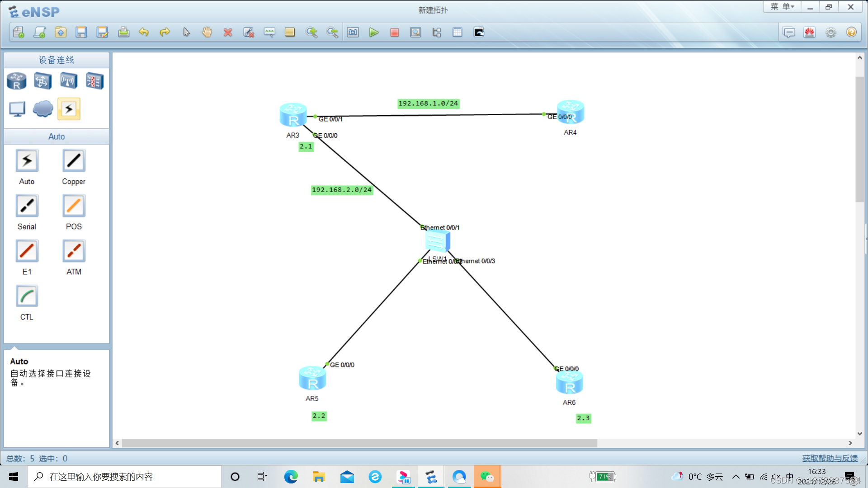Click the scroll-left arrow of the canvas
Screen dimensions: 868x488
tap(117, 443)
